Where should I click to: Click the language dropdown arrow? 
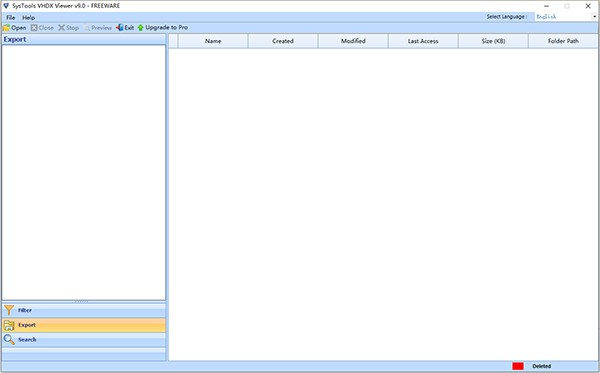[594, 16]
